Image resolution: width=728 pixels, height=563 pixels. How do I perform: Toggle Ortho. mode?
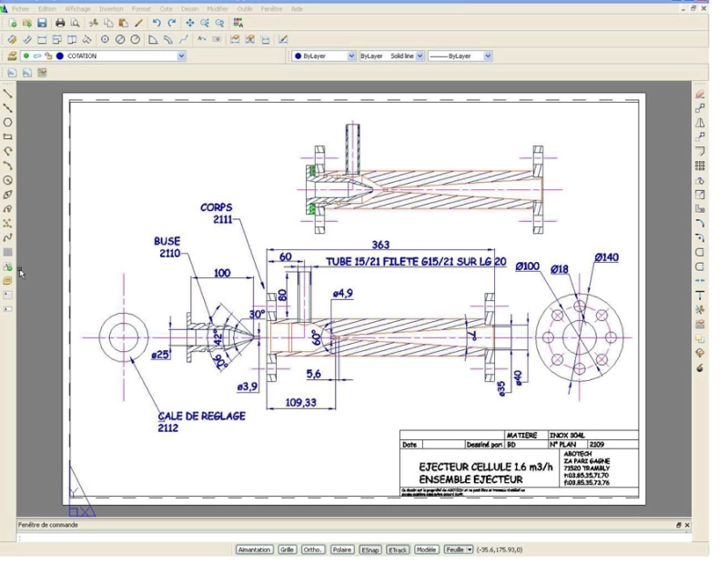coord(313,549)
